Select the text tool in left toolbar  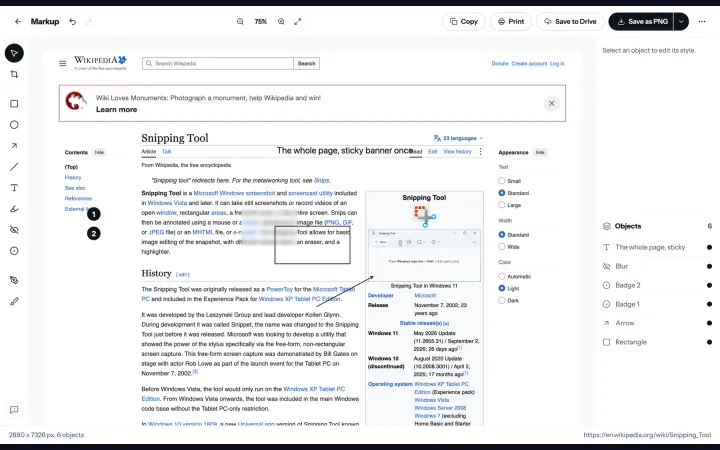coord(14,188)
